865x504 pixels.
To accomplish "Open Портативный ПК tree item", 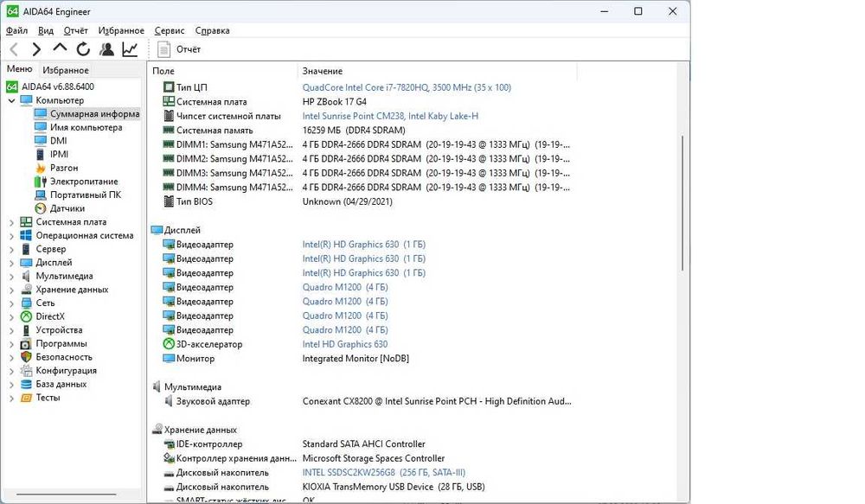I will tap(77, 195).
